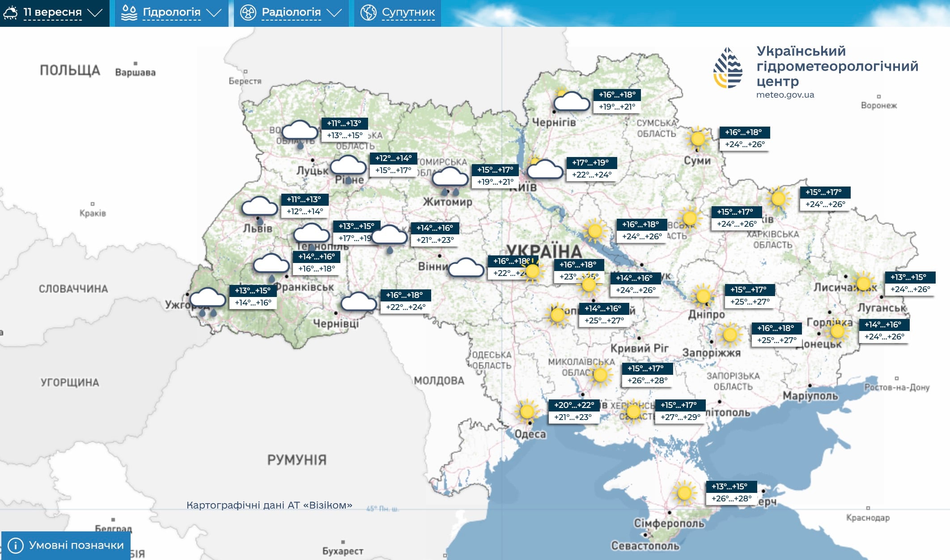Screen dimensions: 950x560
Task: Open the meteo.gov.ua link
Action: point(785,95)
